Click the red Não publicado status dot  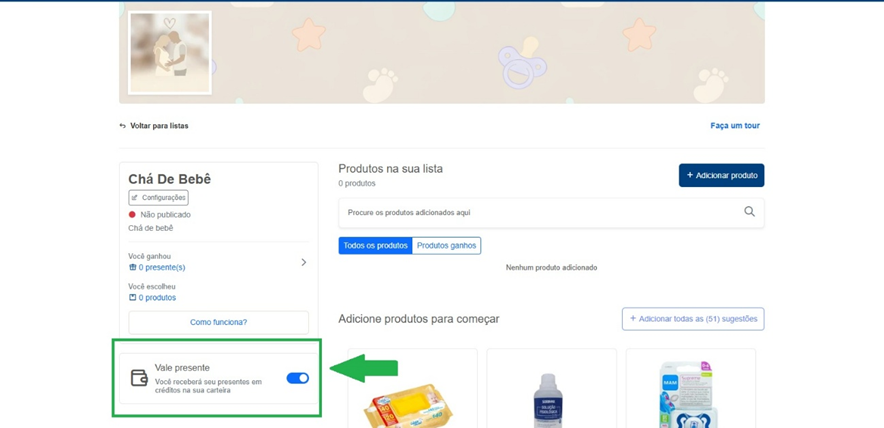coord(132,215)
